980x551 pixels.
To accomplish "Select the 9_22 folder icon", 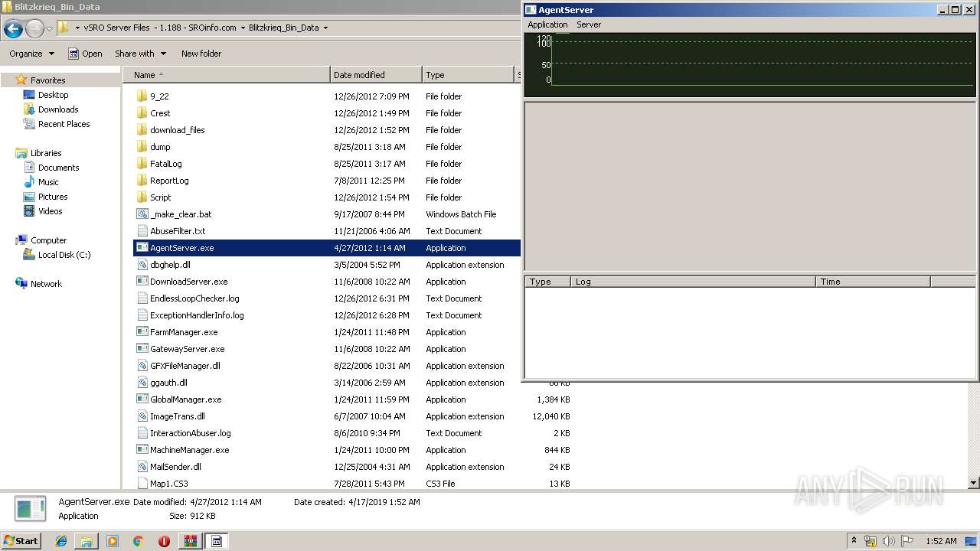I will click(x=142, y=96).
